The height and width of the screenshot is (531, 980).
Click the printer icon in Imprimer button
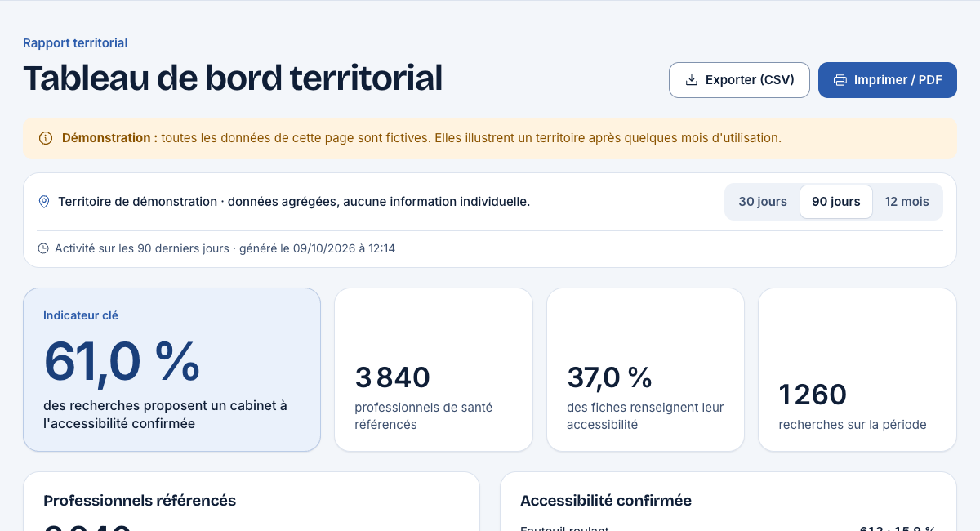840,80
